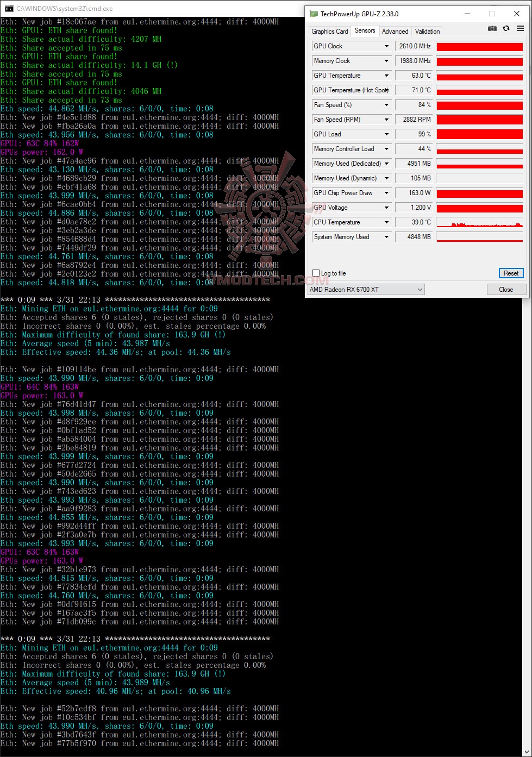
Task: Click the 63.0 °C GPU Temperature value
Action: pyautogui.click(x=414, y=76)
